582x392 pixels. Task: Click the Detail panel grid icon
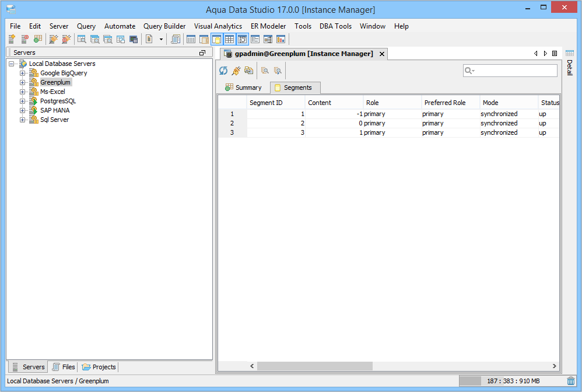(x=570, y=53)
